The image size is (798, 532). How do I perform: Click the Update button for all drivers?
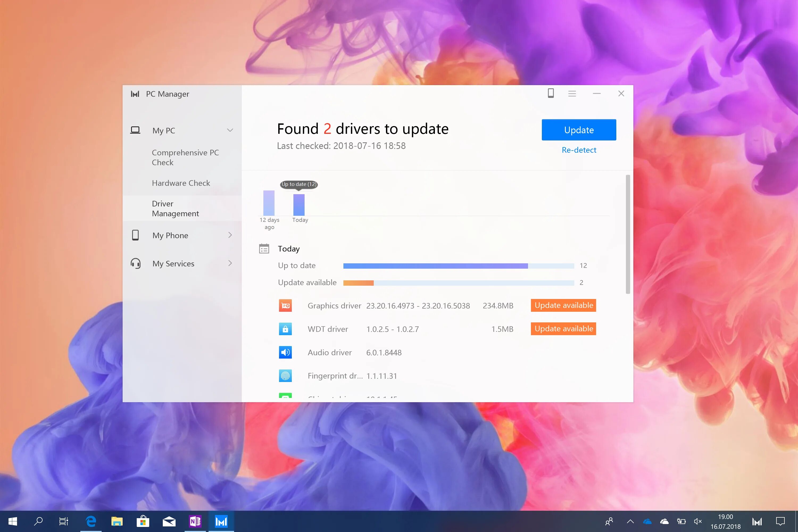tap(578, 130)
